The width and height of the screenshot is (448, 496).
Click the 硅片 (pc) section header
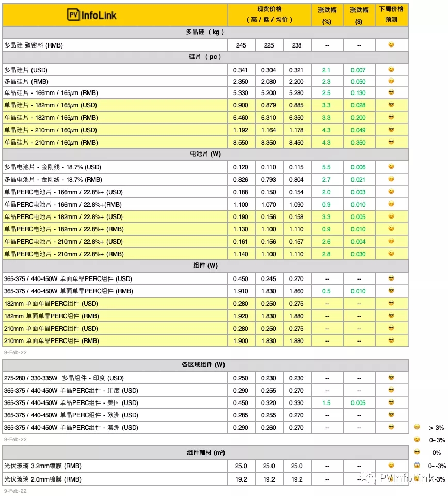click(x=205, y=57)
